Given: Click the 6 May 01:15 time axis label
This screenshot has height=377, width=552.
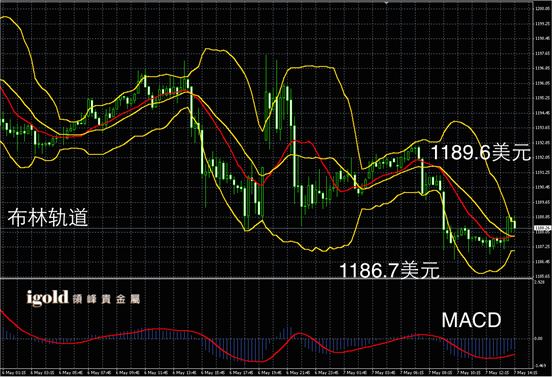Looking at the screenshot, I should (13, 372).
